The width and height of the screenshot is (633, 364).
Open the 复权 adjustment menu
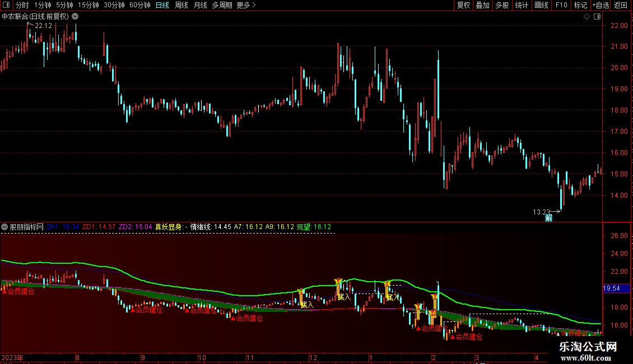[463, 5]
